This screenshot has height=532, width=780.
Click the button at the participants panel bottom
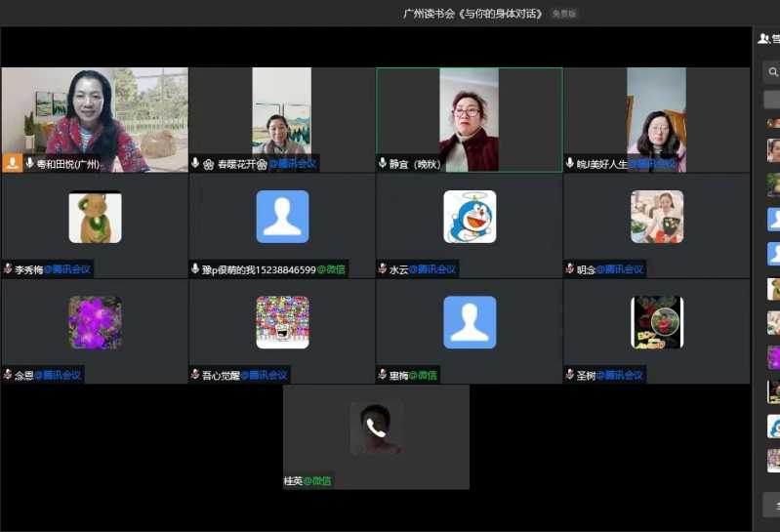click(771, 505)
